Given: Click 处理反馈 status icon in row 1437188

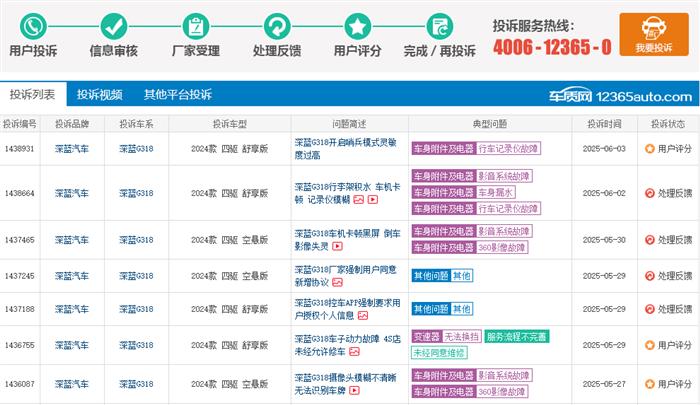Looking at the screenshot, I should click(x=650, y=309).
